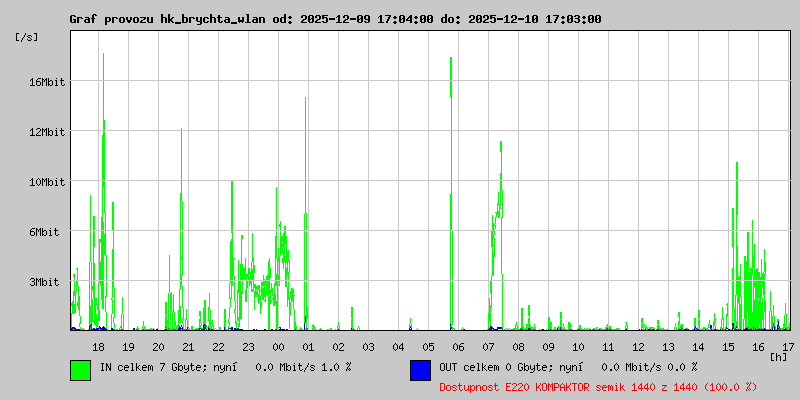This screenshot has height=400, width=800.
Task: Click the '18' hour label on x-axis
Action: (x=98, y=347)
